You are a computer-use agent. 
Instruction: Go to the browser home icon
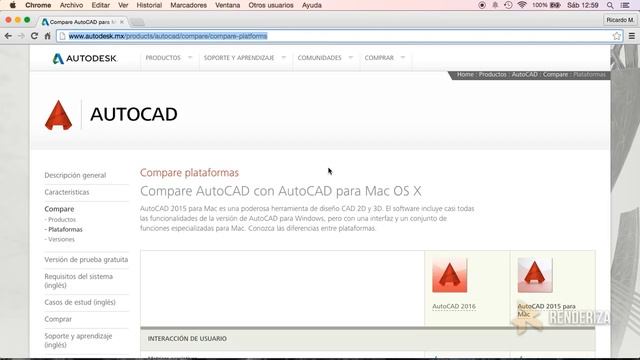coord(47,36)
